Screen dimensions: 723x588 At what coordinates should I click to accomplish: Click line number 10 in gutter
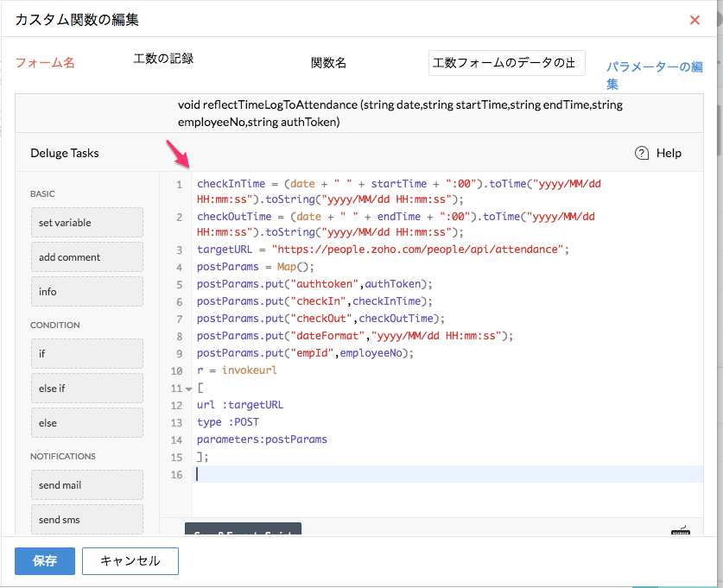(176, 371)
